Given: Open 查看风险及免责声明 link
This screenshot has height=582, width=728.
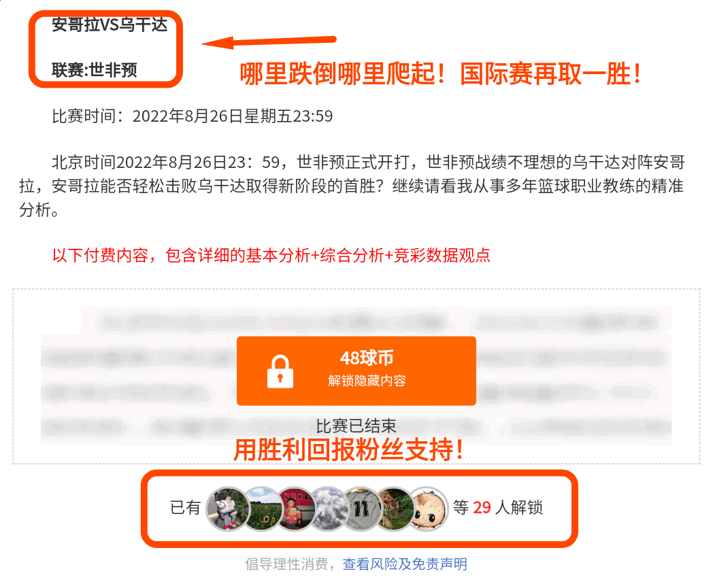Looking at the screenshot, I should (x=404, y=564).
